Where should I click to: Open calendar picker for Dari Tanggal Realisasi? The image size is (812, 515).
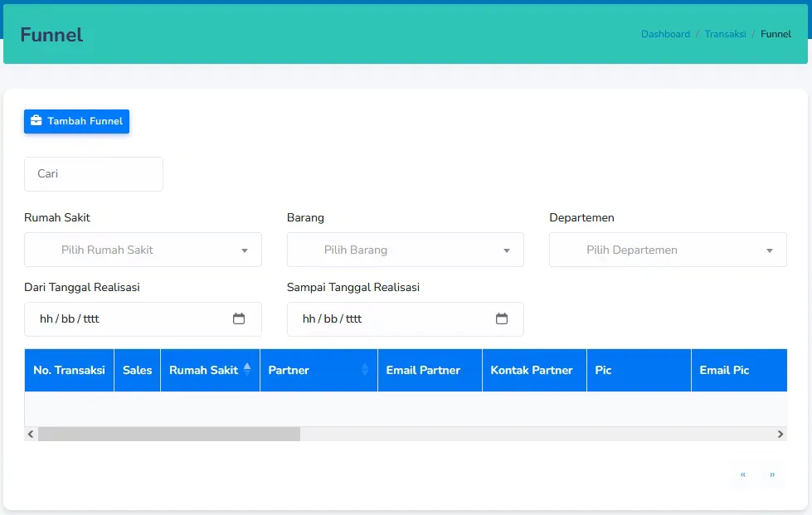[x=239, y=318]
